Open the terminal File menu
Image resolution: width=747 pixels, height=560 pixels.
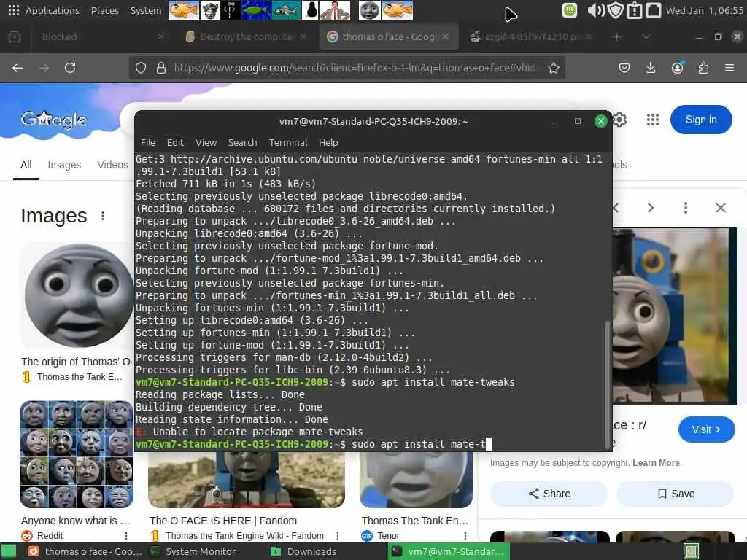147,142
